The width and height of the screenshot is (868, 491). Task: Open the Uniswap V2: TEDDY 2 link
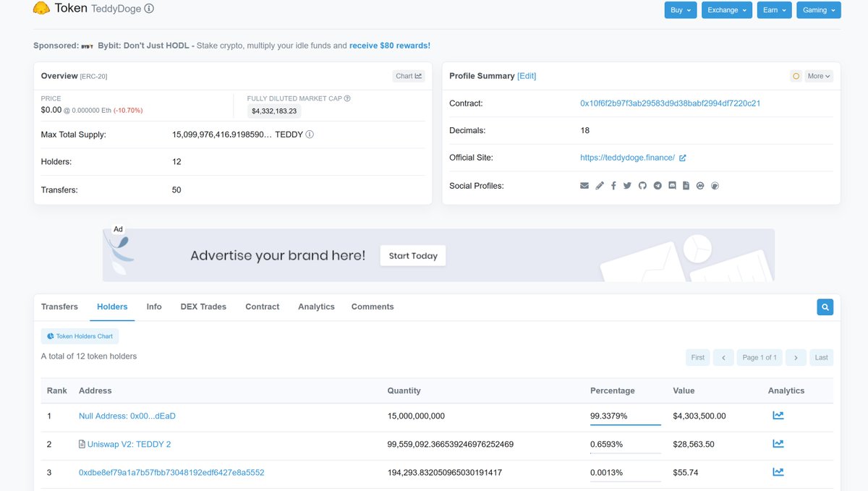[129, 444]
